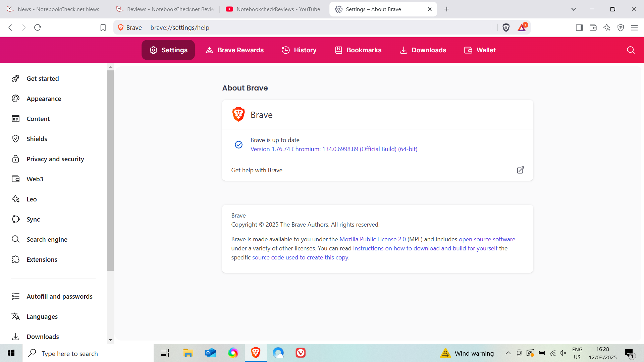Bookmark this page icon

[x=103, y=27]
